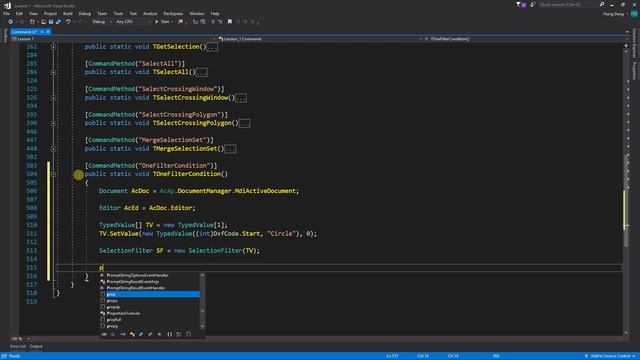Click the IntelliSense list scroll-down arrow

[x=202, y=326]
